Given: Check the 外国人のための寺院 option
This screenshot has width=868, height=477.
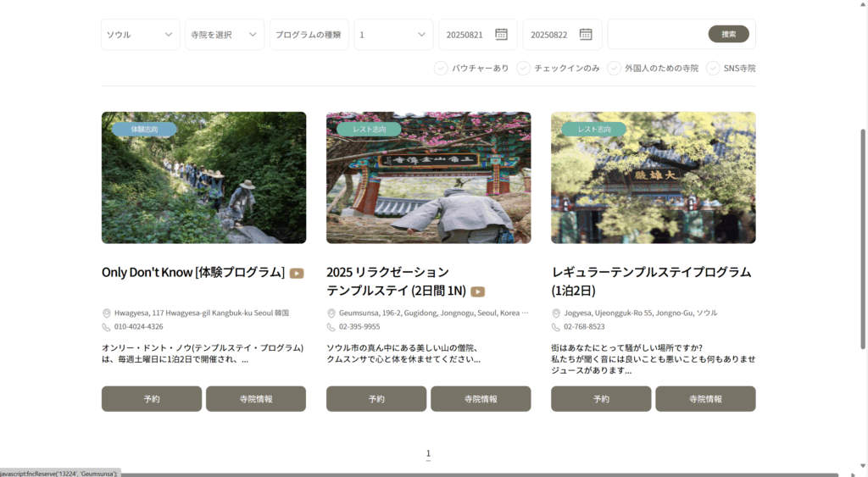Looking at the screenshot, I should (614, 68).
